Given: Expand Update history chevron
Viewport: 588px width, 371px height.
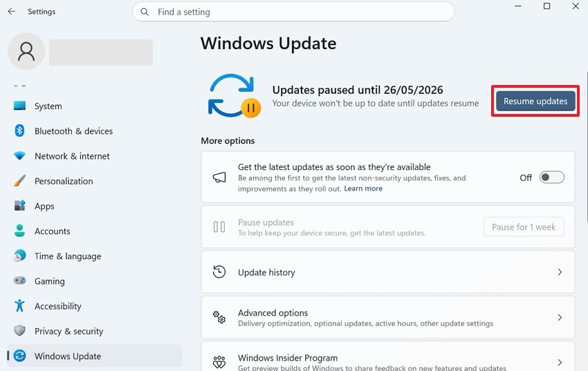Looking at the screenshot, I should click(x=560, y=272).
